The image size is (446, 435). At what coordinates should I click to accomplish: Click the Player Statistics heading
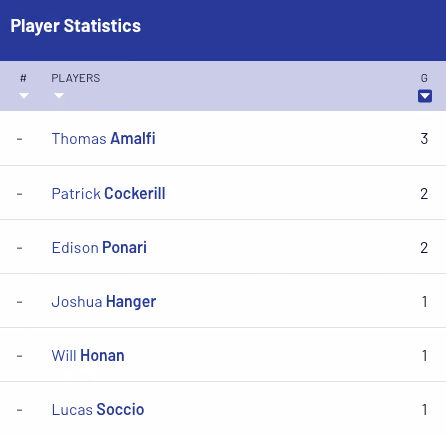76,26
